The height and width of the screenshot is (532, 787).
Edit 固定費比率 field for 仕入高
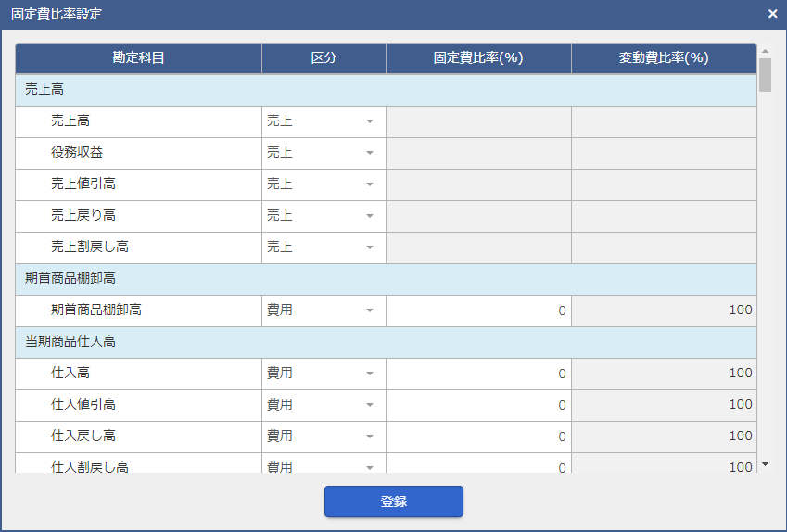point(479,374)
